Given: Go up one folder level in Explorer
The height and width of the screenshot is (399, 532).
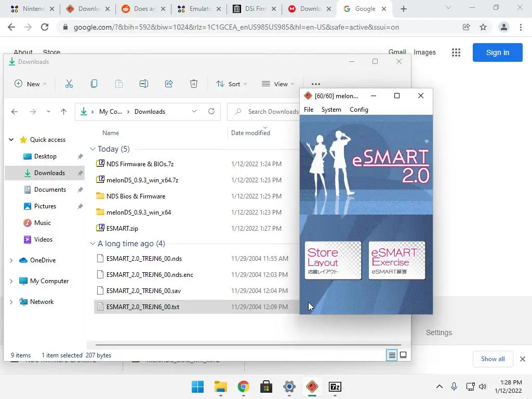Looking at the screenshot, I should [x=63, y=112].
